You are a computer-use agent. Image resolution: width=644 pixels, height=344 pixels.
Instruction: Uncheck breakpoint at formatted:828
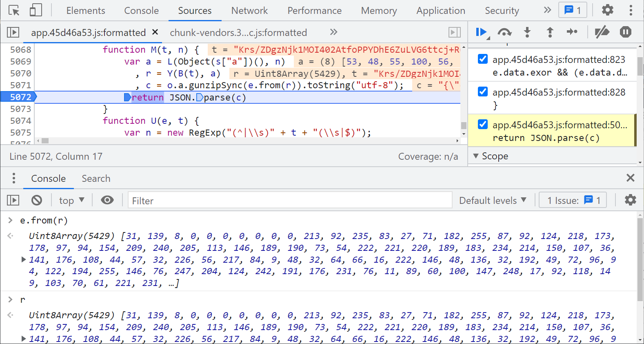(483, 92)
